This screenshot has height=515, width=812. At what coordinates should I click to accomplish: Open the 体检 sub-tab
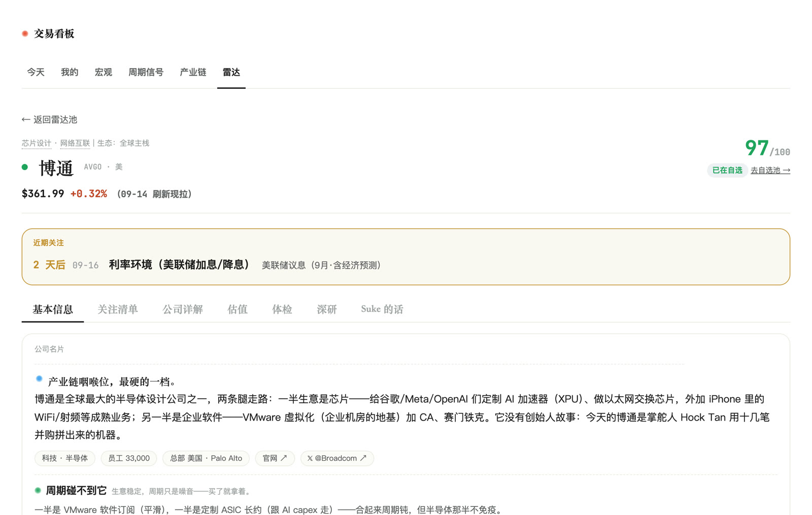point(282,309)
